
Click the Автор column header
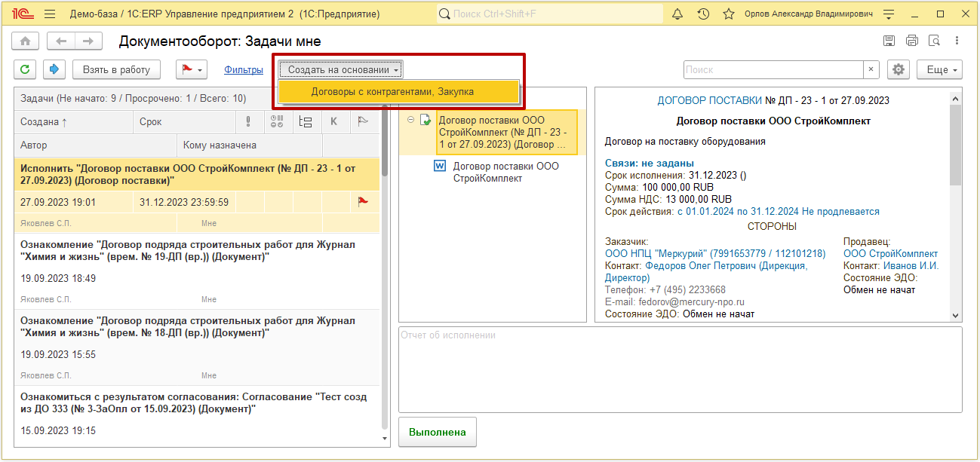(x=95, y=145)
